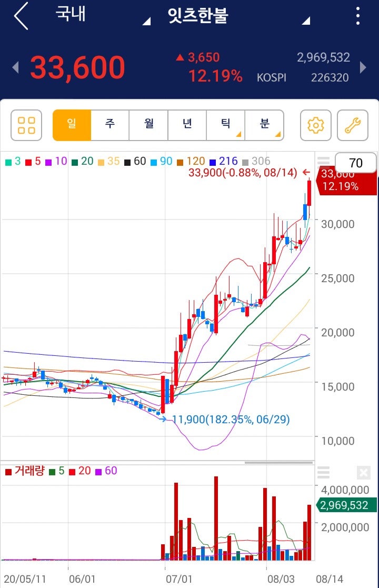This screenshot has width=379, height=588.
Task: Toggle the 306-day moving average legend
Action: point(256,162)
